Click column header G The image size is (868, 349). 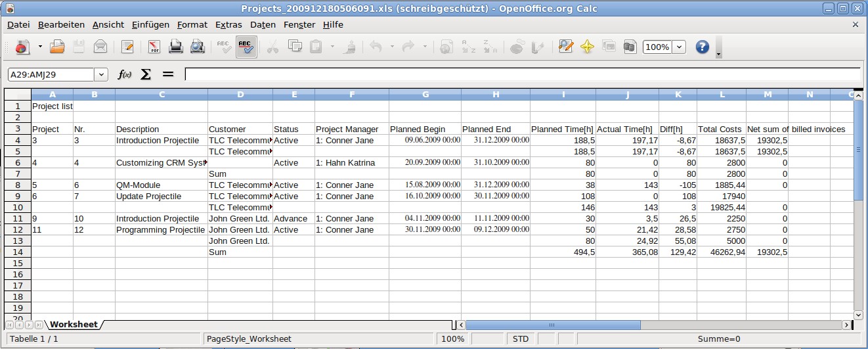(x=425, y=95)
